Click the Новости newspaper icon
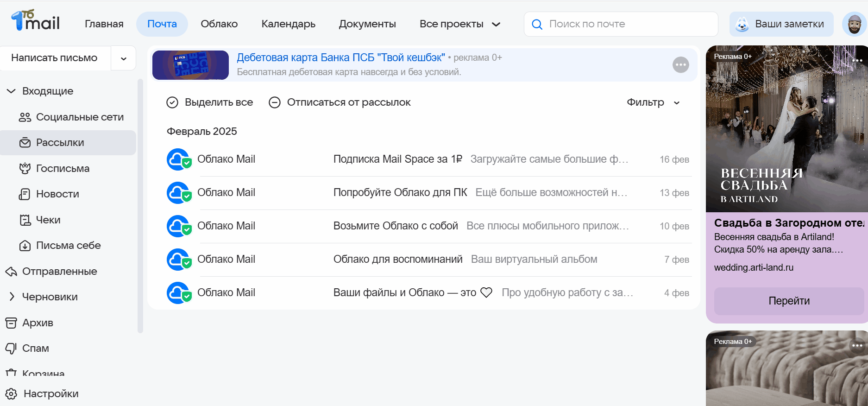Viewport: 868px width, 406px height. [25, 194]
